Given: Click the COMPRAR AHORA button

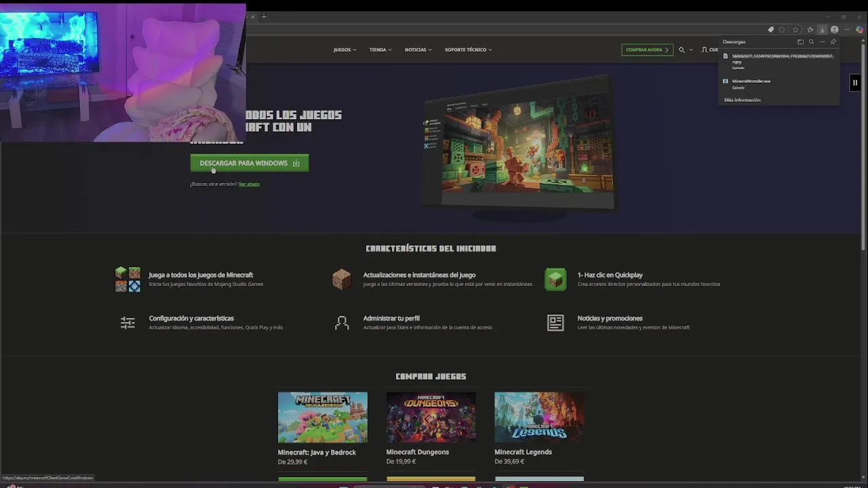Looking at the screenshot, I should point(647,49).
